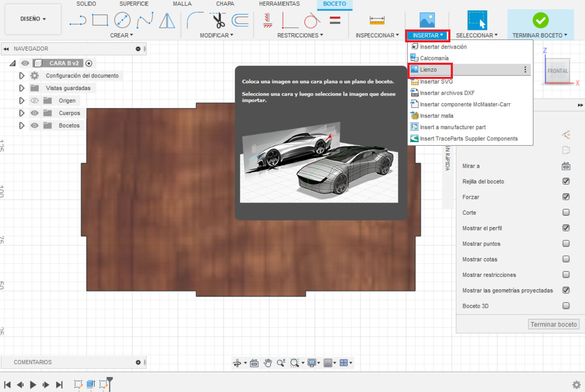Open the DISEÑO workspace dropdown
Screen dimensions: 585x392
[x=33, y=19]
